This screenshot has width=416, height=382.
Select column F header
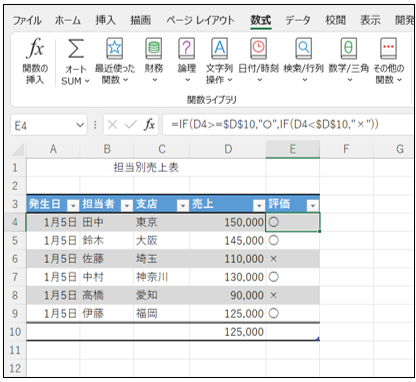click(x=346, y=149)
